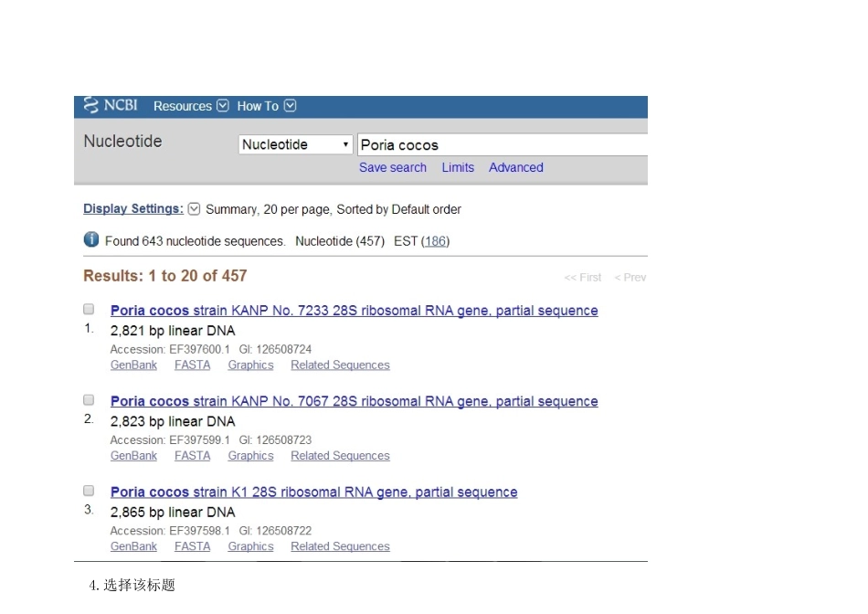This screenshot has height=614, width=868.
Task: Click the 'Found 643 nucleotide sequences' text
Action: click(x=196, y=241)
